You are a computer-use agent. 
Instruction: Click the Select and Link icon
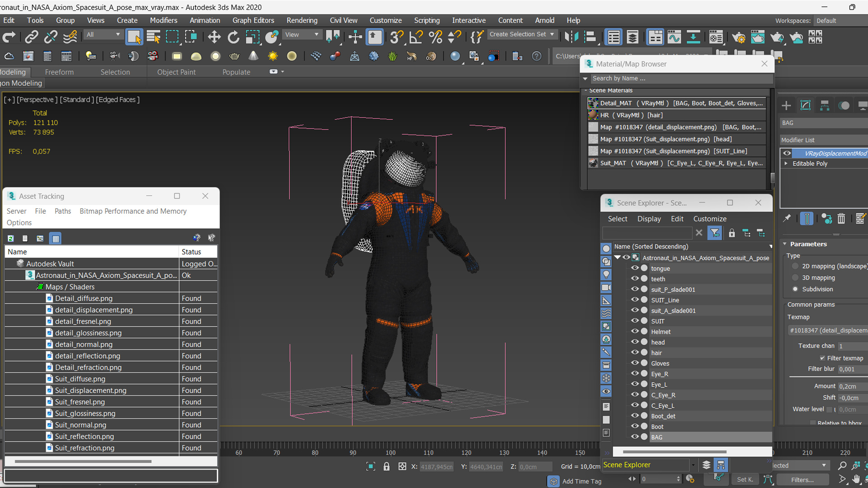coord(31,37)
